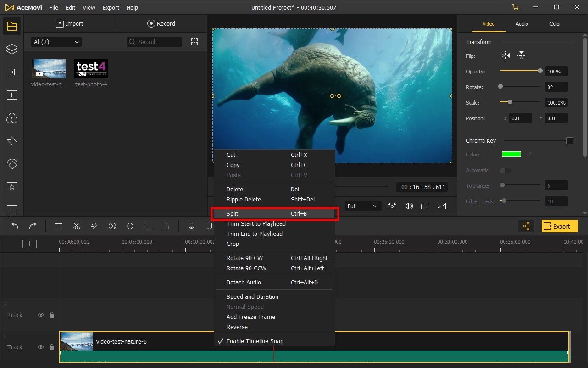Viewport: 588px width, 368px height.
Task: Lock Track 2 with the padlock toggle
Action: [x=51, y=315]
